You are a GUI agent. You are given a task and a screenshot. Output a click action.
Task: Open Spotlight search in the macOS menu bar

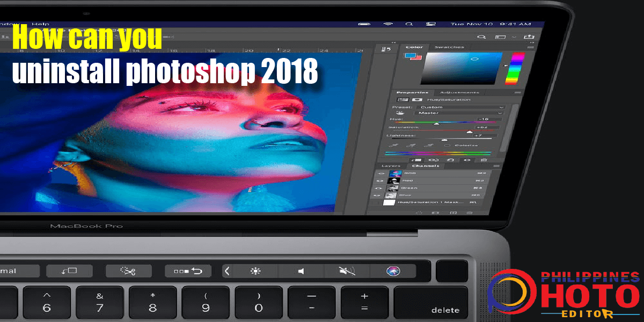click(409, 24)
